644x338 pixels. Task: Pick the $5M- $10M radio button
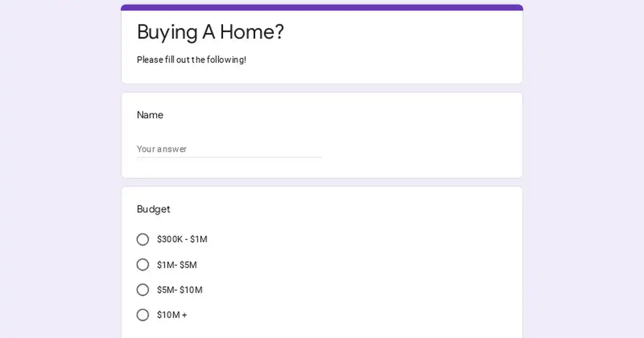pyautogui.click(x=143, y=290)
